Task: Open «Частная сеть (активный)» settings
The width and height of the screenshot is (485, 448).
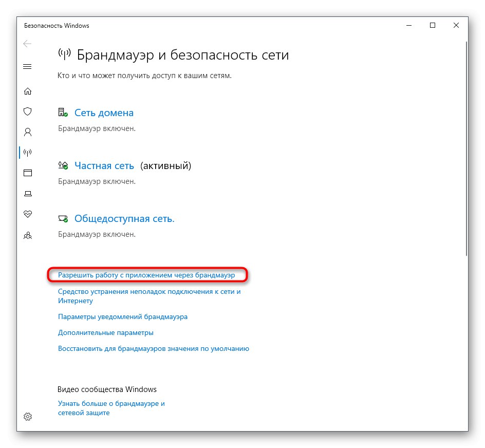Action: click(x=104, y=165)
